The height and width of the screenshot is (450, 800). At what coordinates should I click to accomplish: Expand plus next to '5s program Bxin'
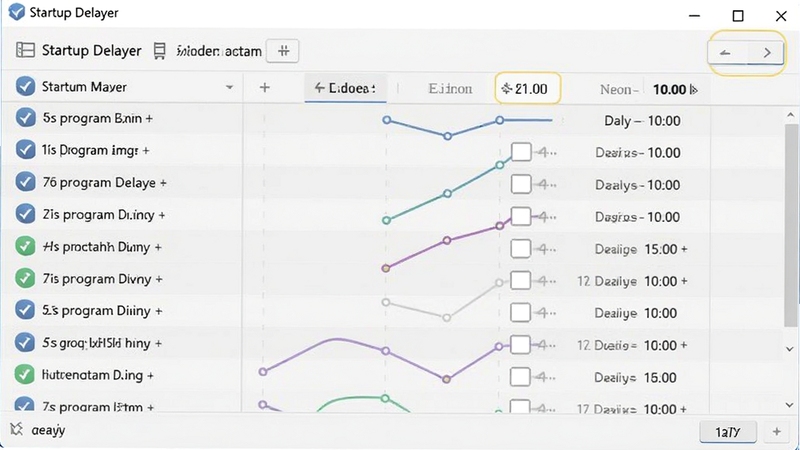149,119
